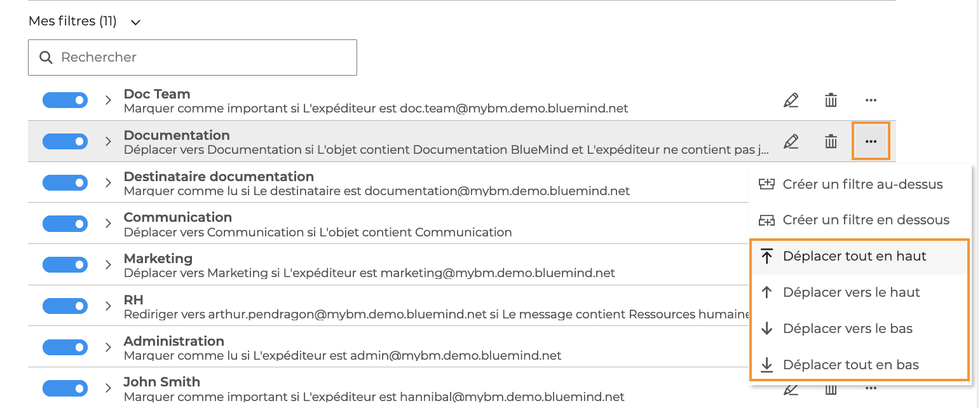The image size is (980, 408).
Task: Expand the Administration filter row chevron
Action: (108, 347)
